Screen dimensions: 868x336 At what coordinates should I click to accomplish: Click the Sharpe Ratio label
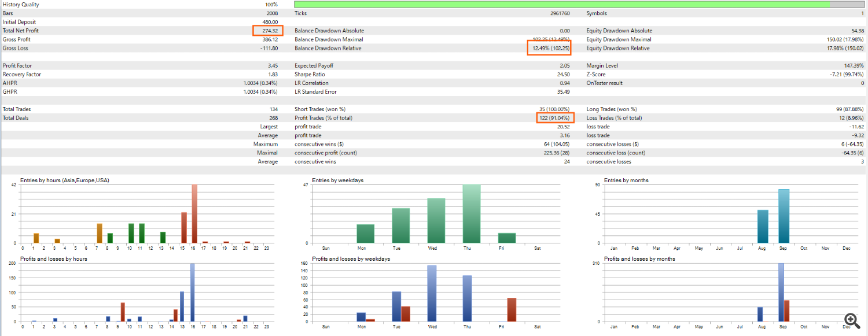(310, 75)
